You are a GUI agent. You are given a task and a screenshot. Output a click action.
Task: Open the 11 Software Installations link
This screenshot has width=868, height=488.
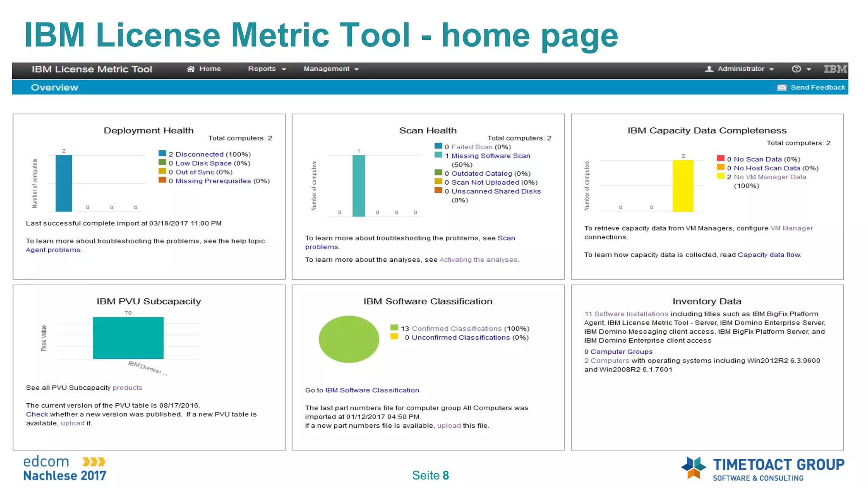point(626,314)
